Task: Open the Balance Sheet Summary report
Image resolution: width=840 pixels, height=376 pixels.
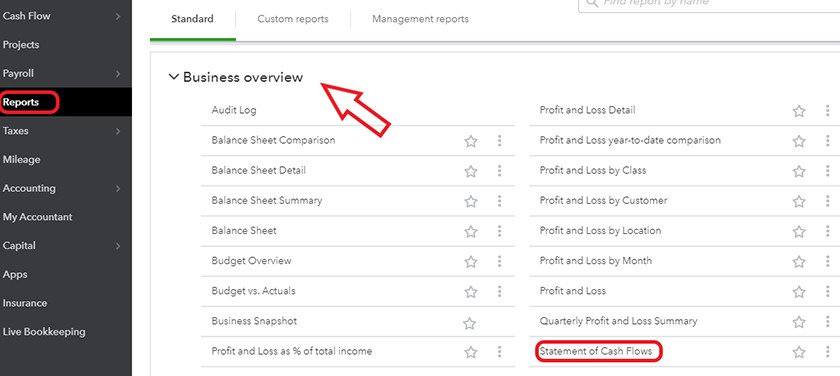Action: tap(267, 201)
